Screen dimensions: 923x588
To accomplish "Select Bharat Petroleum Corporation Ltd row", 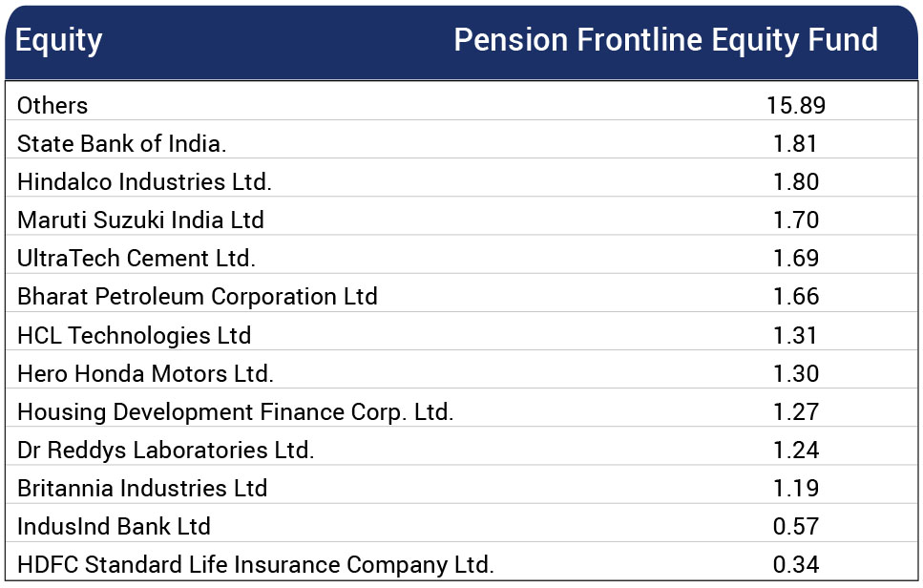I will [462, 297].
